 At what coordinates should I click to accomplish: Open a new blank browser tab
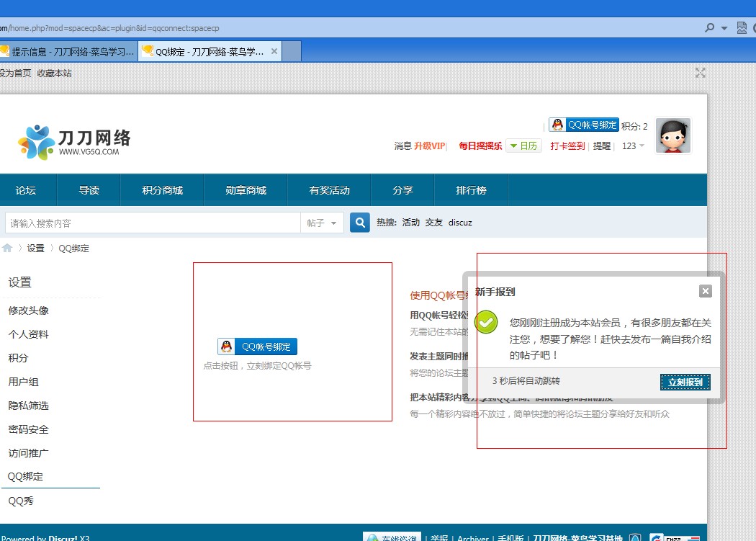292,51
